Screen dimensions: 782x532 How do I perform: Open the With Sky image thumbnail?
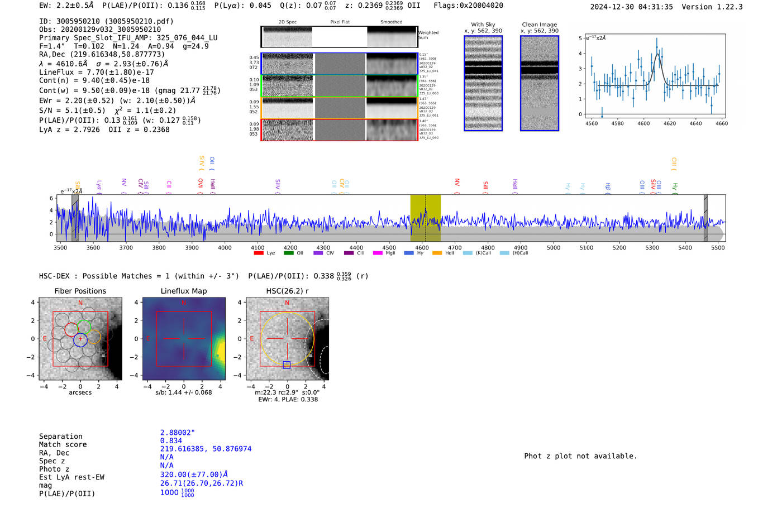[483, 83]
